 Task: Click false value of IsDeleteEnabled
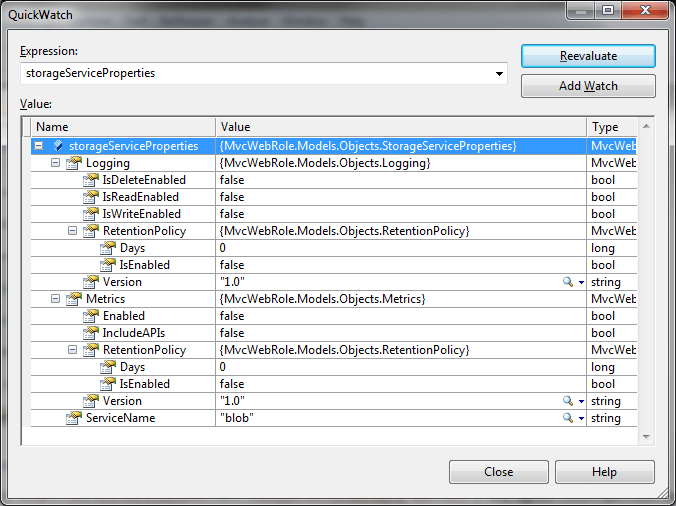click(232, 180)
